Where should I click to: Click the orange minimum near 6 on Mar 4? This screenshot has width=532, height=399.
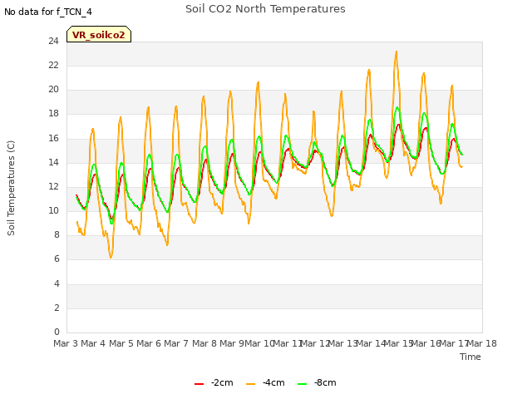tap(111, 257)
